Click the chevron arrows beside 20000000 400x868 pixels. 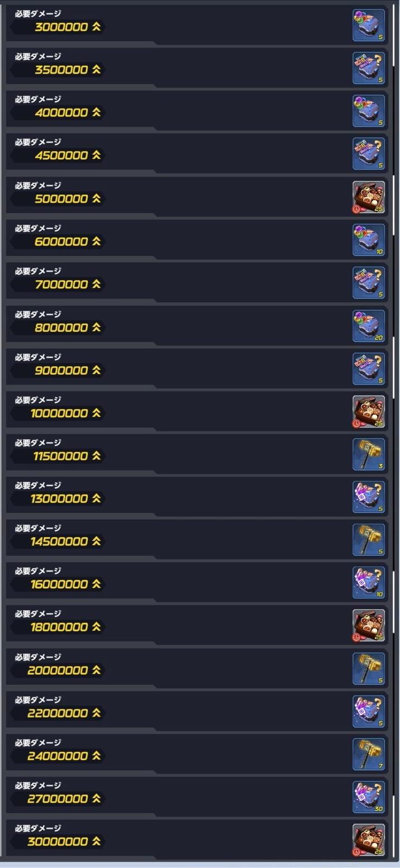pos(96,670)
